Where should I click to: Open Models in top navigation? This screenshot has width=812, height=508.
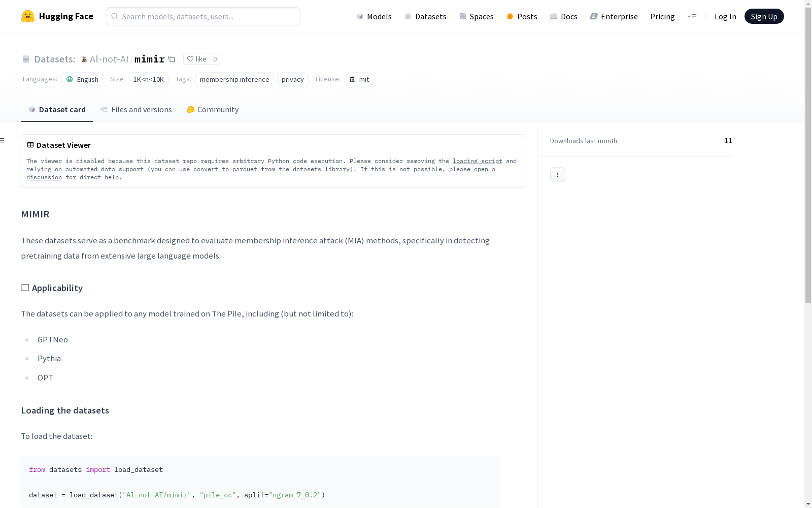tap(374, 16)
